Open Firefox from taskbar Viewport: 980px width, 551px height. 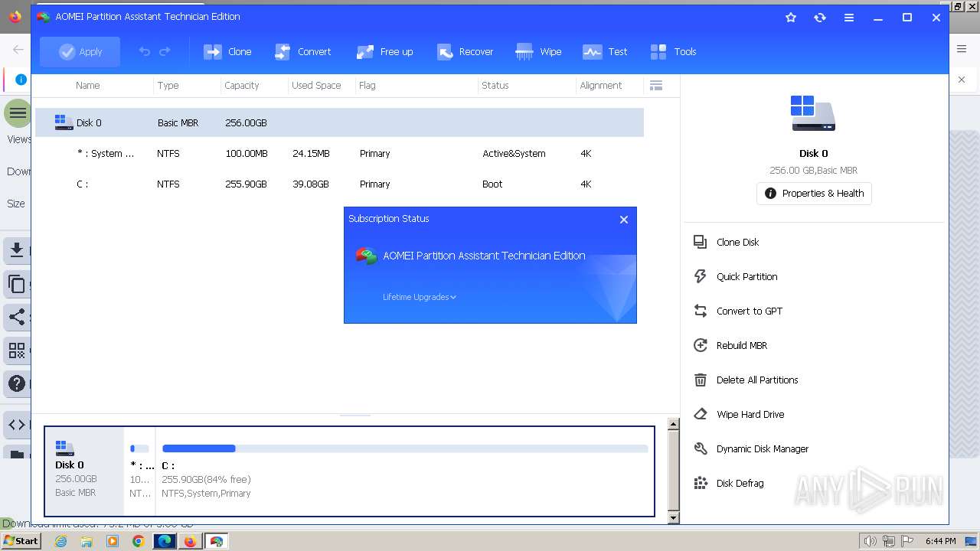(190, 541)
